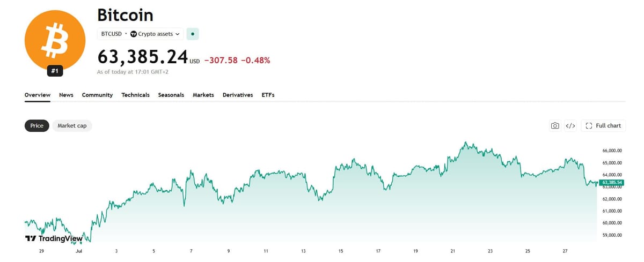The height and width of the screenshot is (262, 644).
Task: Select the Price chart toggle
Action: 37,125
